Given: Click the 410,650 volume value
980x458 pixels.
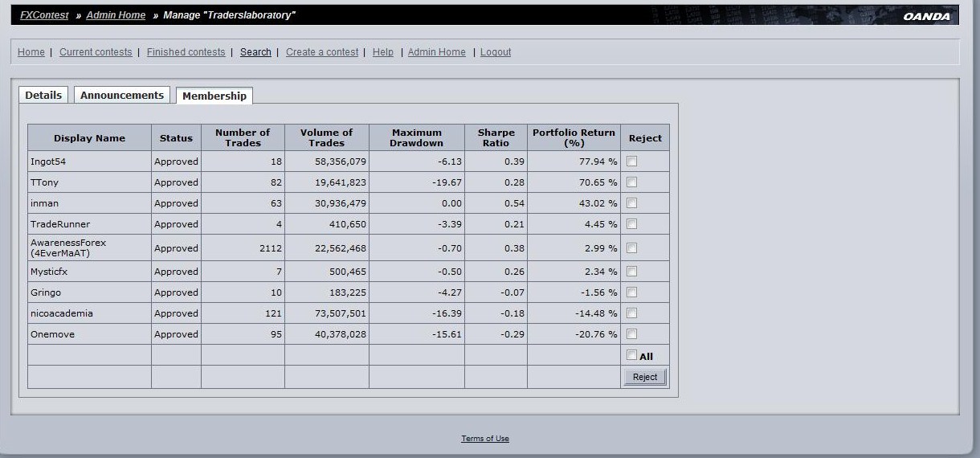Looking at the screenshot, I should [348, 224].
